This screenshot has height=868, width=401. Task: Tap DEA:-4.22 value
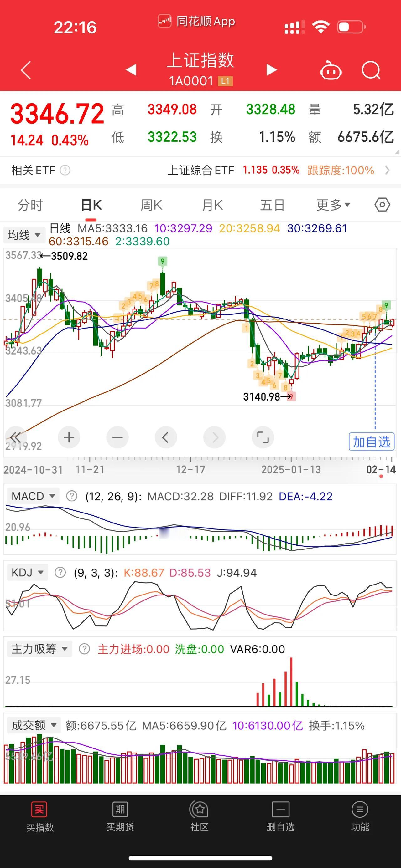click(x=305, y=496)
